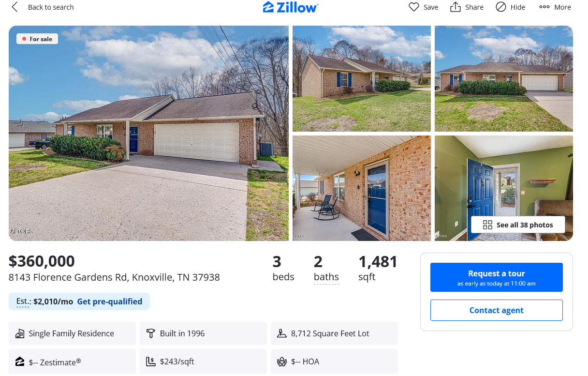Go Back to search
Viewport: 588px width, 376px height.
[x=51, y=7]
